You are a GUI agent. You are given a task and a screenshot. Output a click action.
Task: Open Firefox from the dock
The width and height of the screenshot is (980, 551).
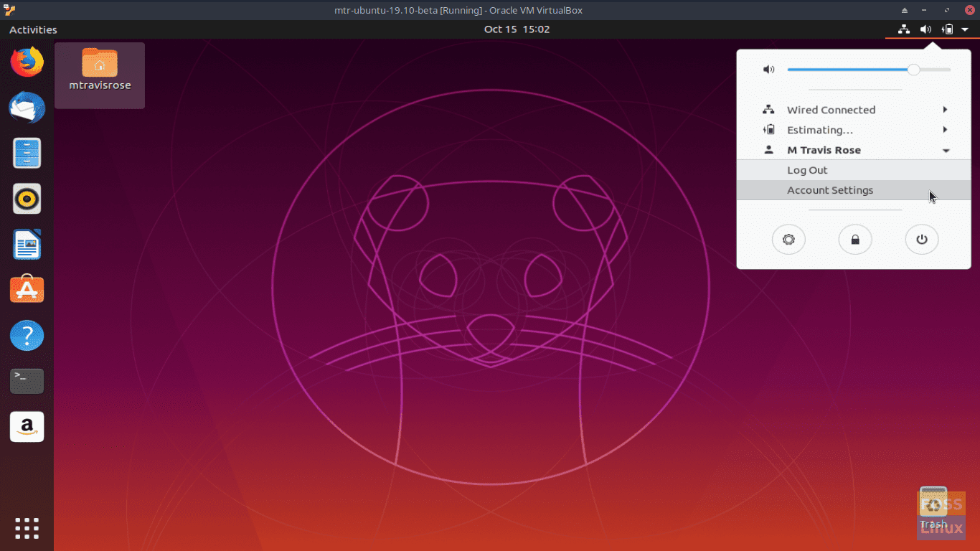tap(27, 62)
